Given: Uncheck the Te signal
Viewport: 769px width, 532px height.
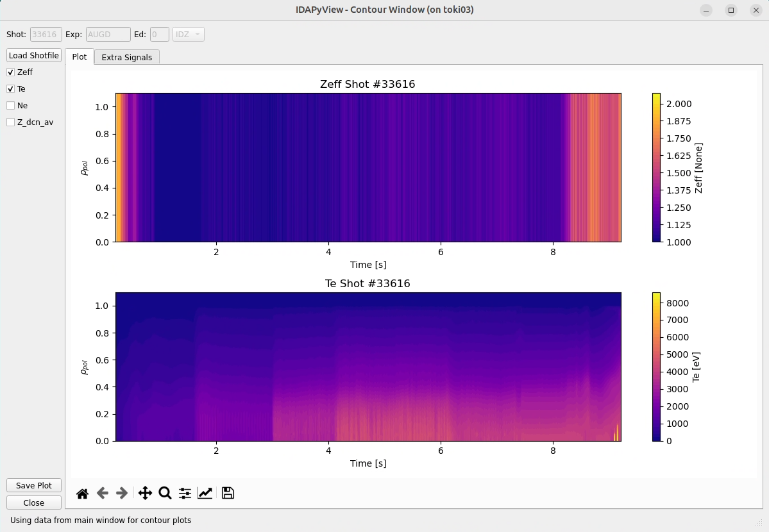Looking at the screenshot, I should [10, 88].
